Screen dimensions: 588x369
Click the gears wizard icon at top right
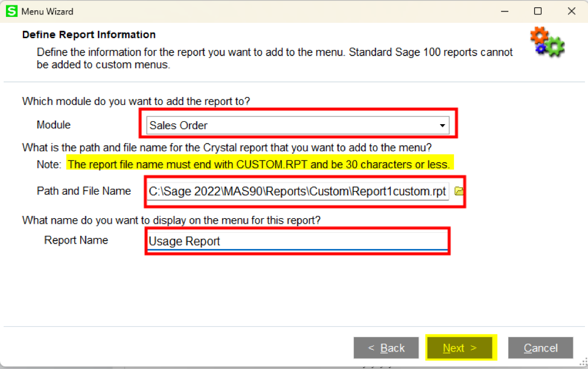(x=547, y=42)
